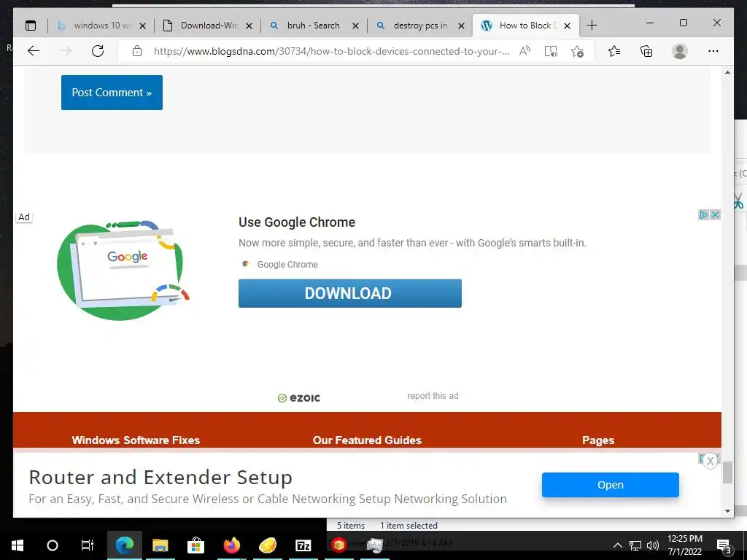
Task: Show hidden system tray icons
Action: 617,545
